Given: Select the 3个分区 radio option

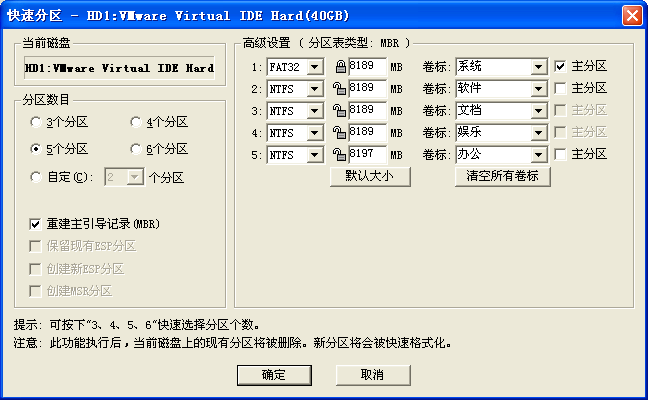Looking at the screenshot, I should pyautogui.click(x=37, y=122).
